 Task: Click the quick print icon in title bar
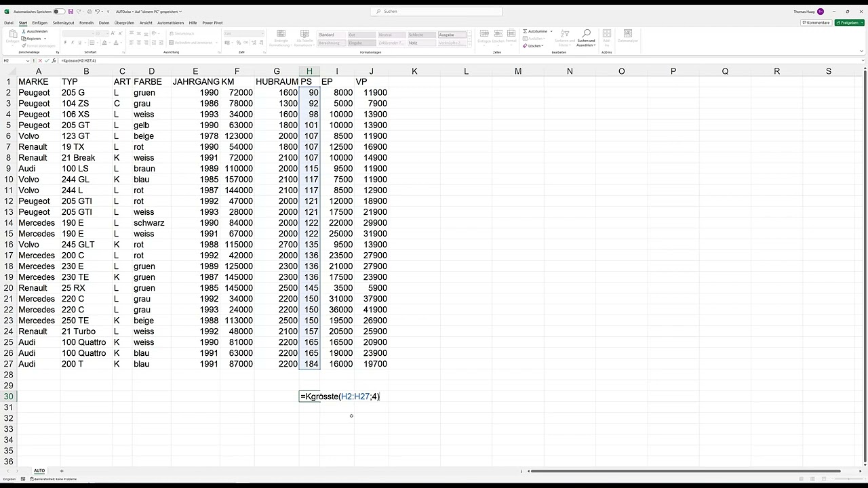click(x=90, y=12)
